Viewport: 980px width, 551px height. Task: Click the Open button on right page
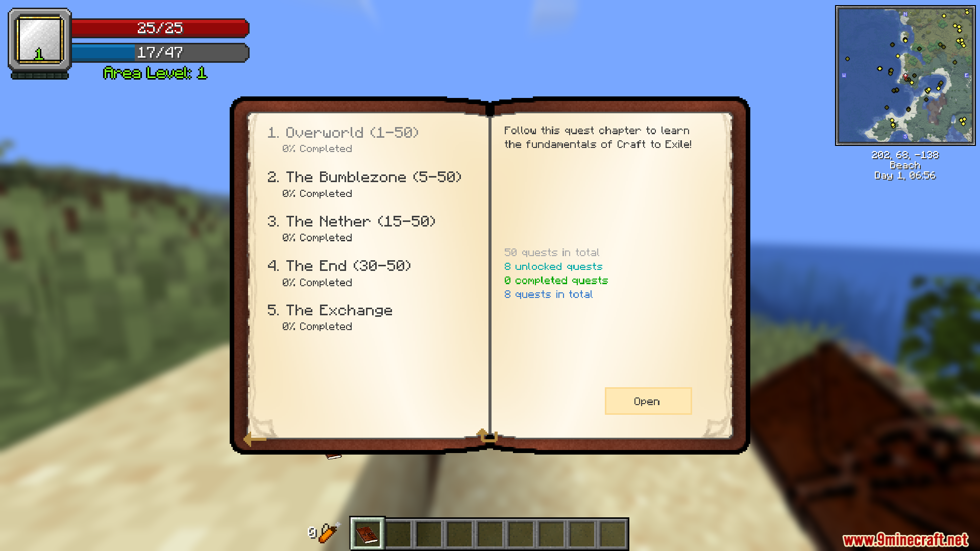(x=646, y=401)
